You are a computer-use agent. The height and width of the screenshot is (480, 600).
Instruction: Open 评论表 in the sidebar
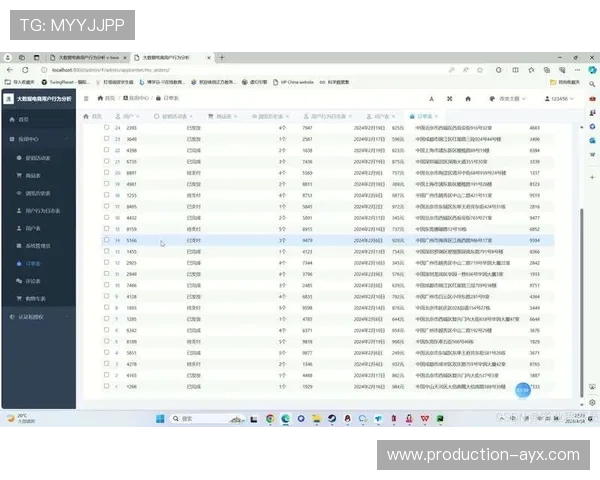pos(33,281)
